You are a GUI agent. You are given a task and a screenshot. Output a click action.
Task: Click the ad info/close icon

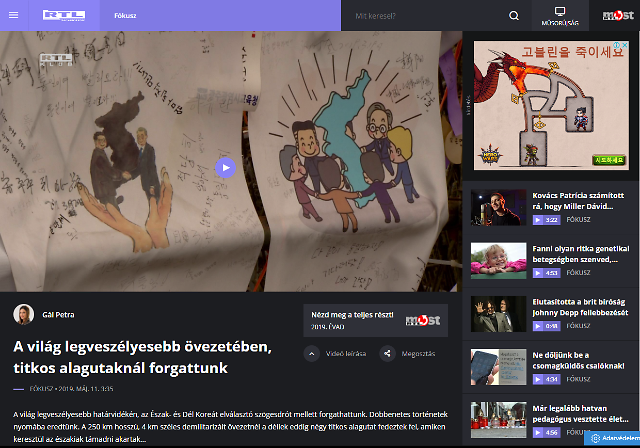621,45
